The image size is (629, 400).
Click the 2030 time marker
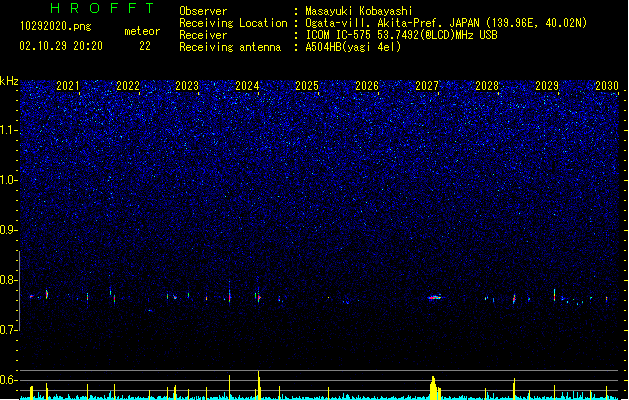click(x=607, y=86)
